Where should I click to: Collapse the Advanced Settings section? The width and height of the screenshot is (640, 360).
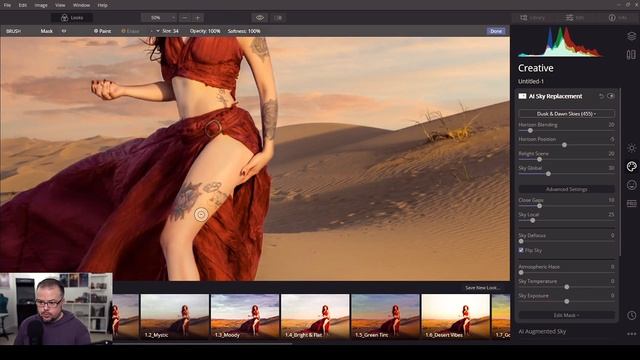(566, 189)
